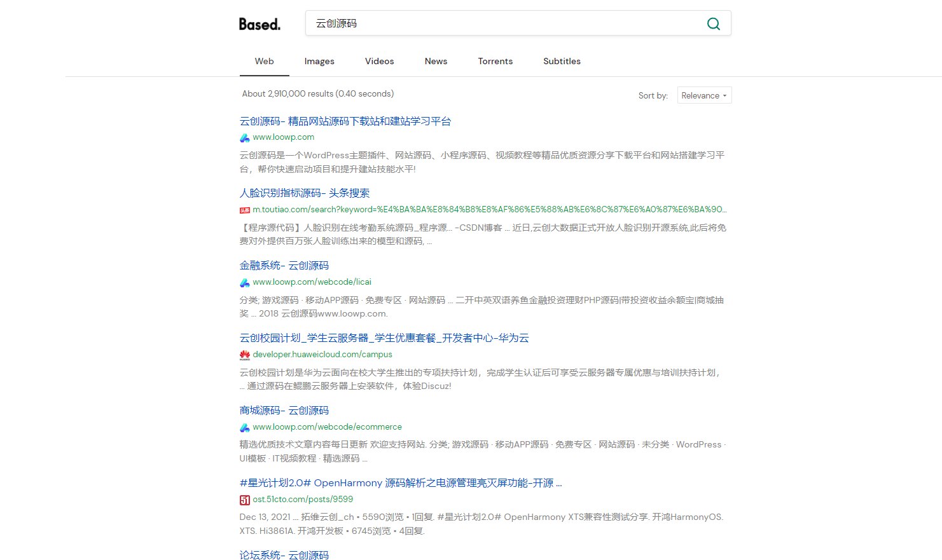Switch to the Subtitles tab
The height and width of the screenshot is (560, 942).
coord(562,61)
